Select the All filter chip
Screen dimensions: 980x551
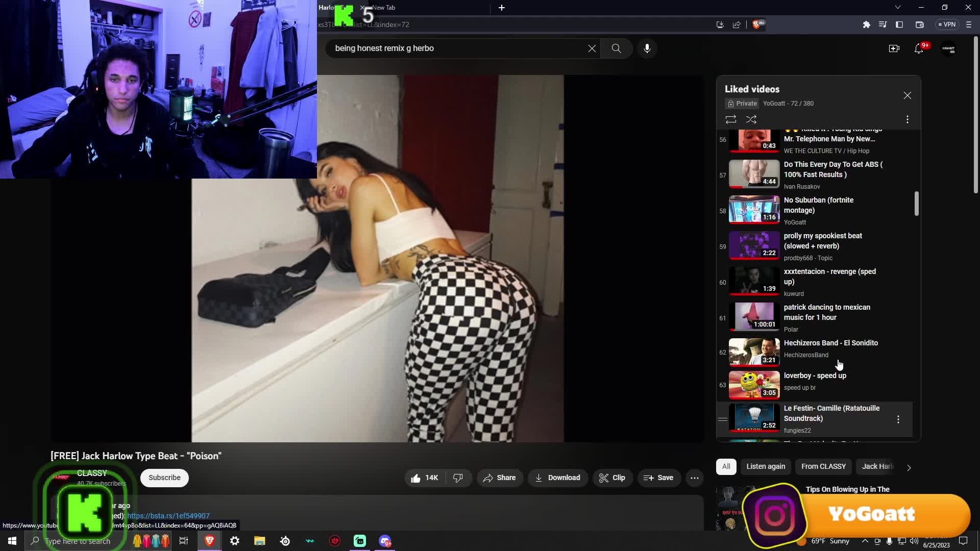726,467
